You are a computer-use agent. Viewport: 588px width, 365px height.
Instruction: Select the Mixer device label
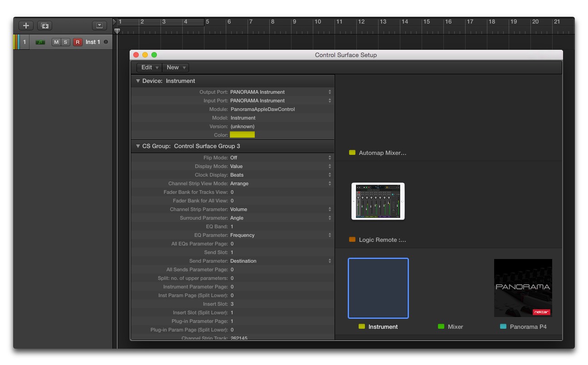[455, 327]
